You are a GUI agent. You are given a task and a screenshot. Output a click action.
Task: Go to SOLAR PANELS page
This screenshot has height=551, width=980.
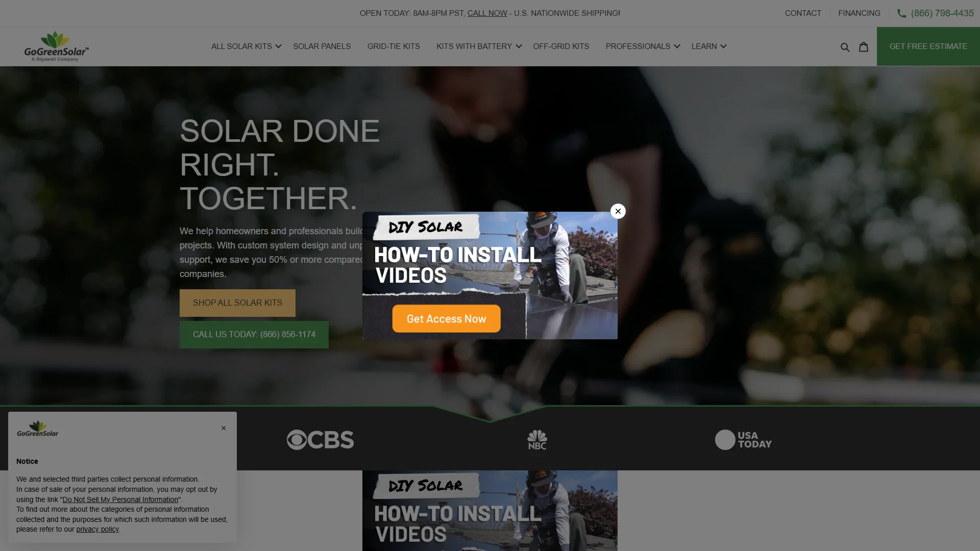(322, 46)
